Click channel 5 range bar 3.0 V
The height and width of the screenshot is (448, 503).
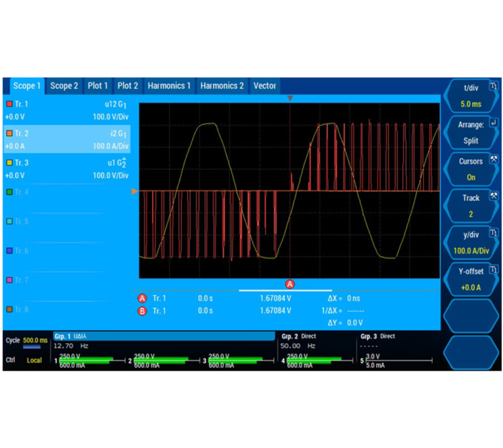click(399, 361)
